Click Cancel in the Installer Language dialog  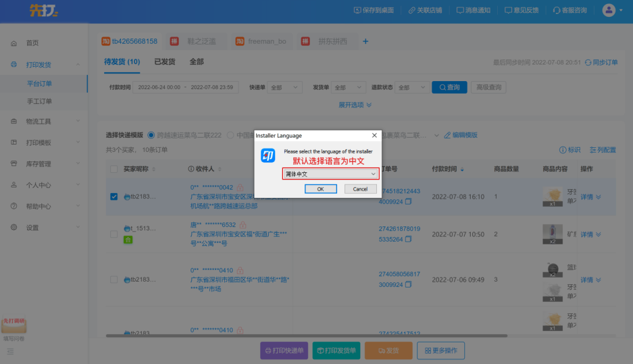point(360,189)
